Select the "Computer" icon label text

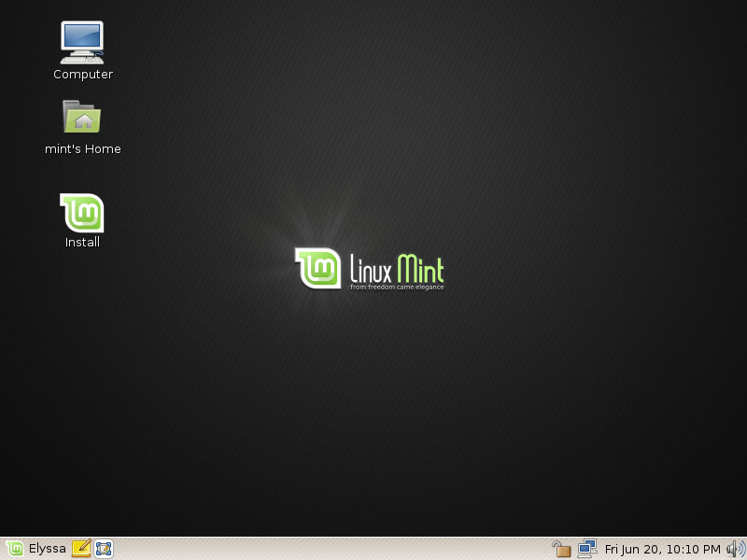click(83, 75)
